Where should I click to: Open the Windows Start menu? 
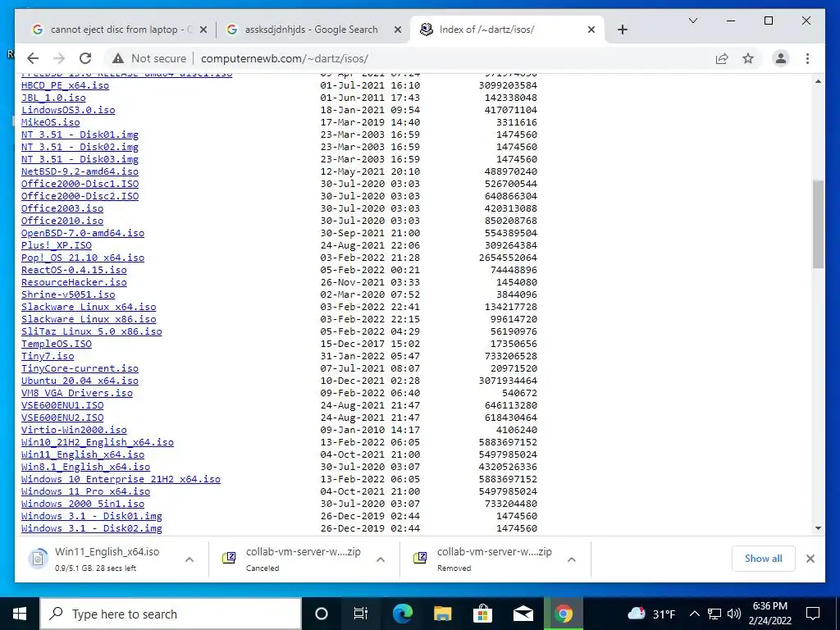[x=20, y=614]
